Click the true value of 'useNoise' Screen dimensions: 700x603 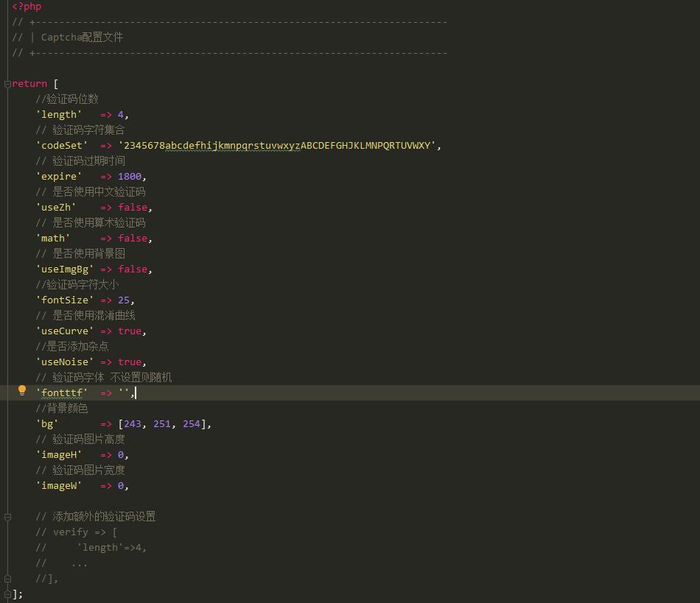point(130,362)
